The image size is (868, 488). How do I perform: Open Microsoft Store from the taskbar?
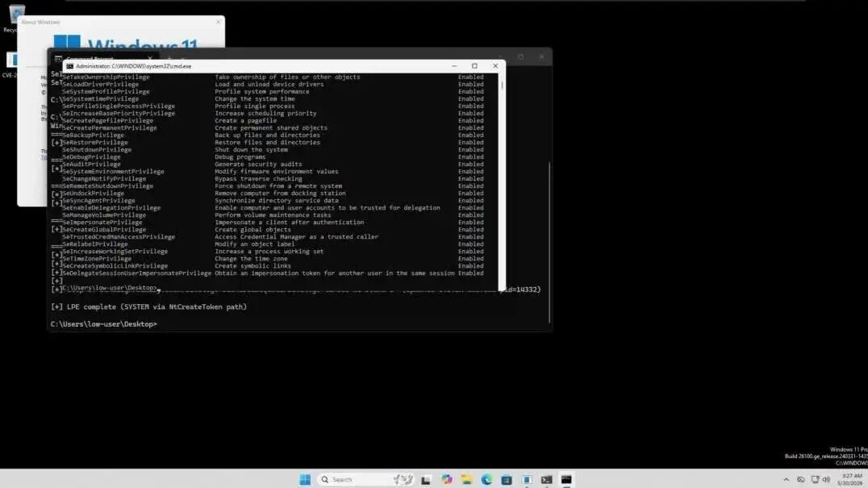point(506,479)
